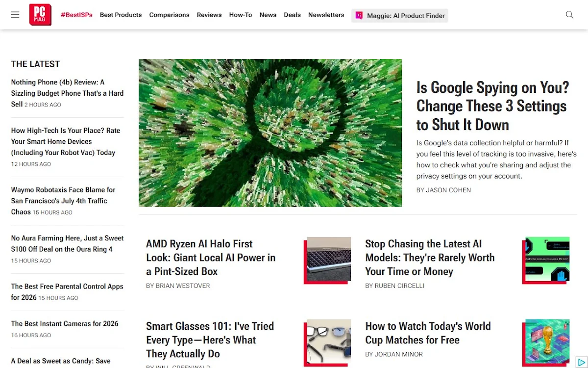Viewport: 588px width, 368px height.
Task: Go to Comparisons section
Action: click(169, 15)
